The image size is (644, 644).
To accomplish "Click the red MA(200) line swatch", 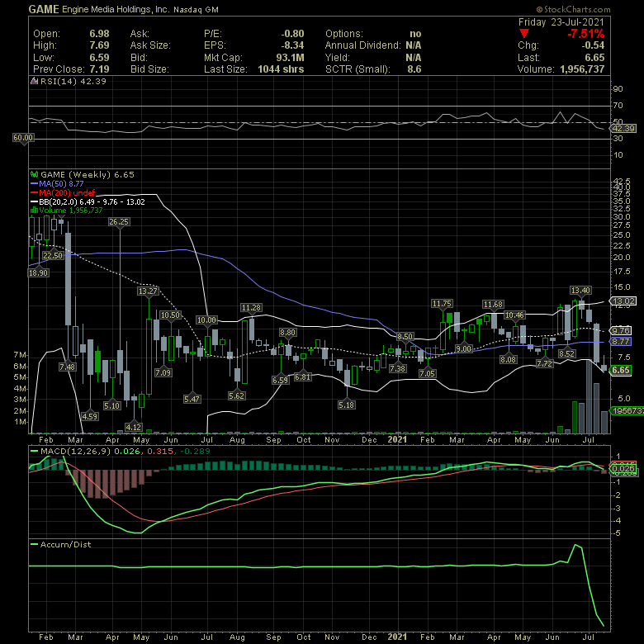I will click(35, 192).
